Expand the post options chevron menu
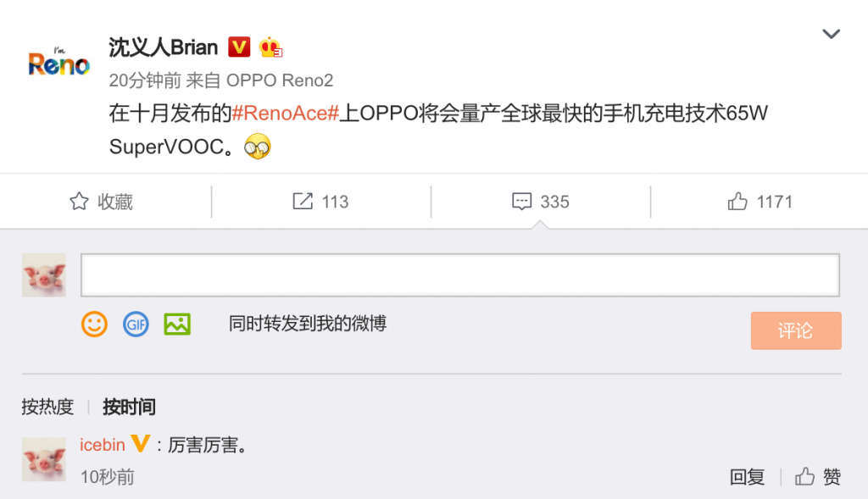Image resolution: width=868 pixels, height=499 pixels. click(x=831, y=34)
